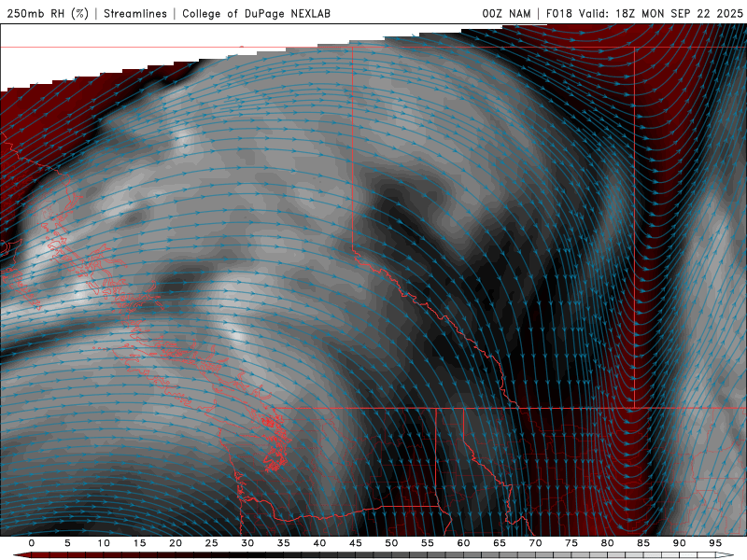Click the colorbar label "0"
This screenshot has width=747, height=560.
[x=32, y=543]
